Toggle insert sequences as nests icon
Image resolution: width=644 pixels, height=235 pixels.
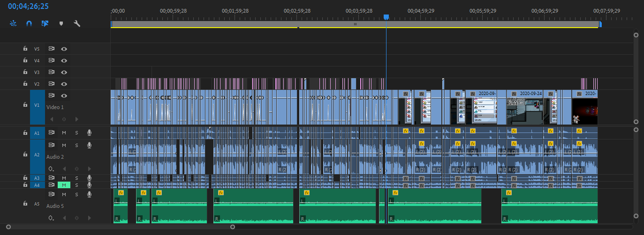13,23
